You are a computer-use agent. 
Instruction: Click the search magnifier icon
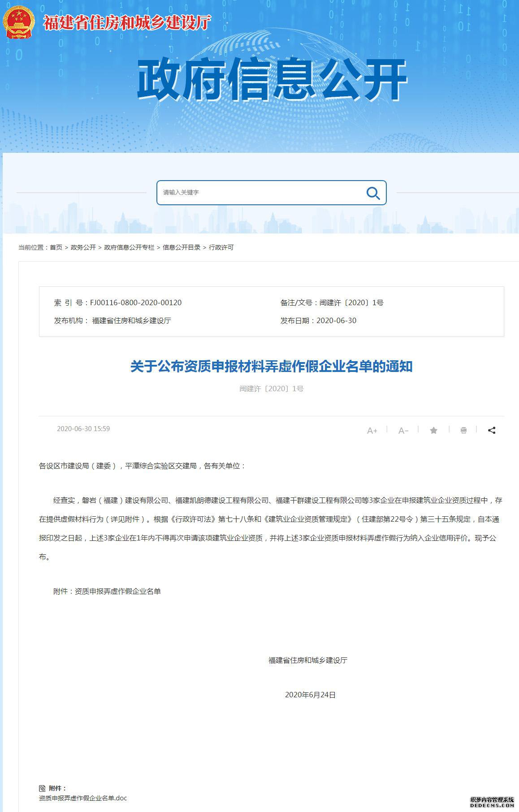pos(373,193)
